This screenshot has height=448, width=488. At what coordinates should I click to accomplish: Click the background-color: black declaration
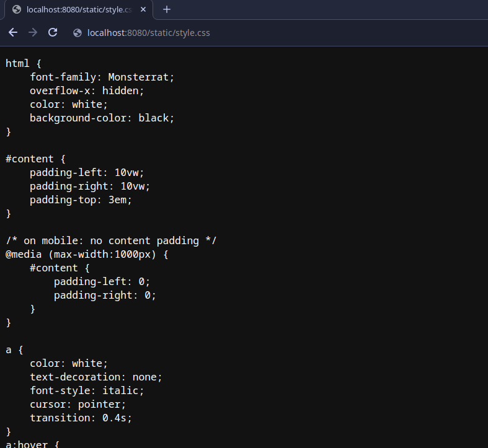(x=102, y=118)
